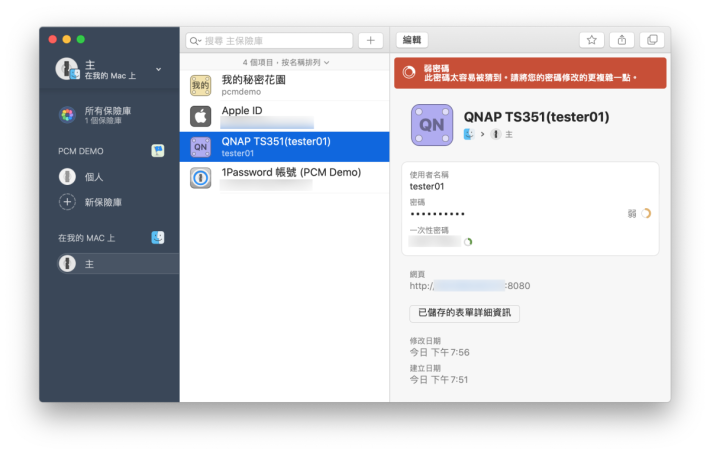Click the Apple ID logo icon

200,116
